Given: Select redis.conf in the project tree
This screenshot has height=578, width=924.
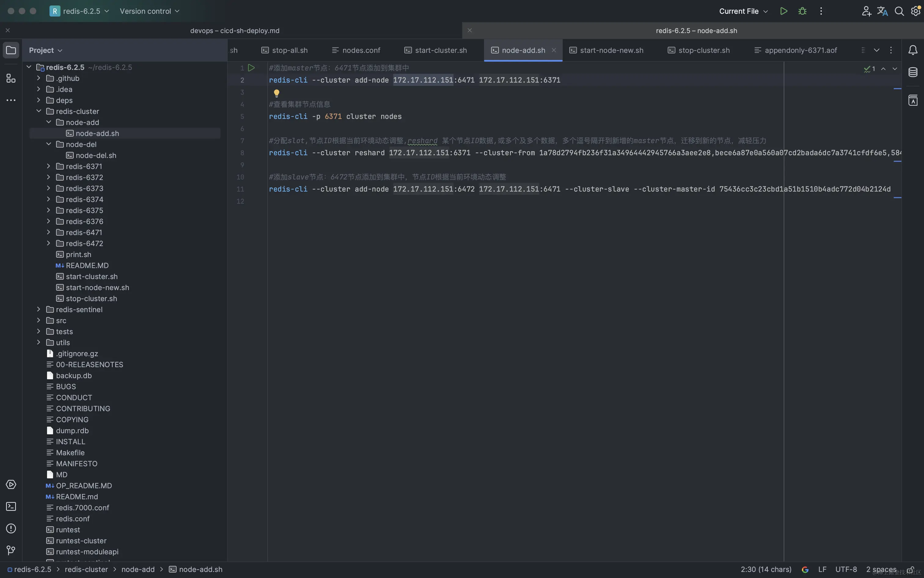Looking at the screenshot, I should point(72,519).
